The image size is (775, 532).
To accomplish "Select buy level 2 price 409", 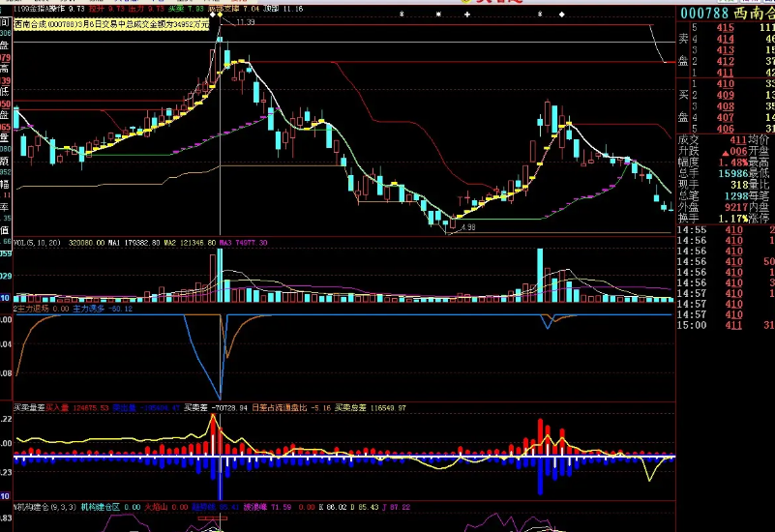I will tap(725, 95).
